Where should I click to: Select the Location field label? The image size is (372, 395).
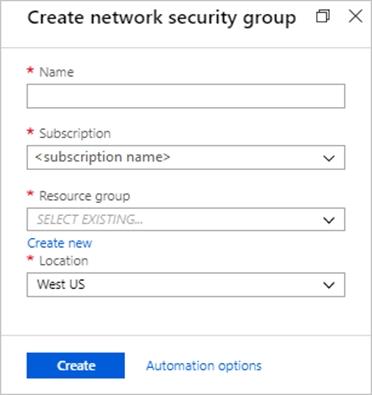point(64,261)
